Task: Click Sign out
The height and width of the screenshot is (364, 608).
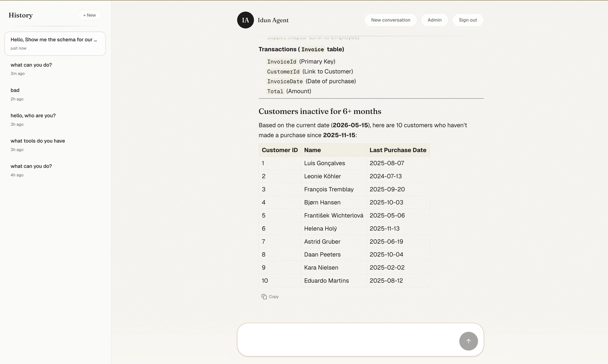Action: click(468, 20)
